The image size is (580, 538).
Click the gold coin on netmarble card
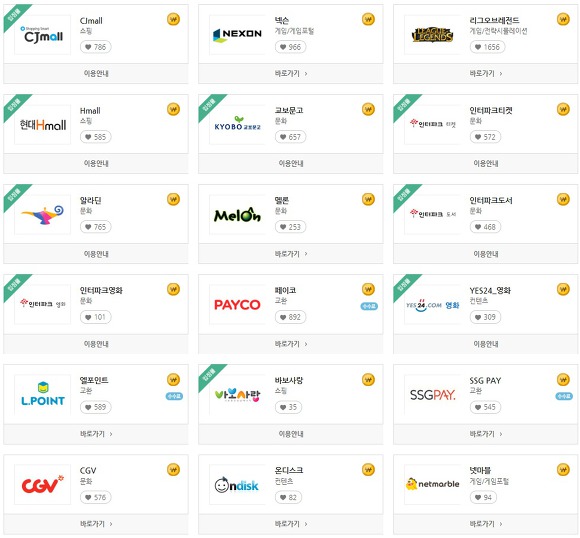(563, 470)
